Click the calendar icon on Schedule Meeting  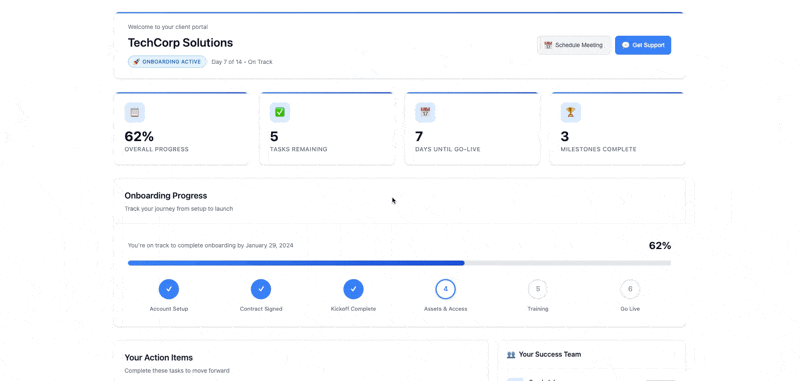coord(548,45)
